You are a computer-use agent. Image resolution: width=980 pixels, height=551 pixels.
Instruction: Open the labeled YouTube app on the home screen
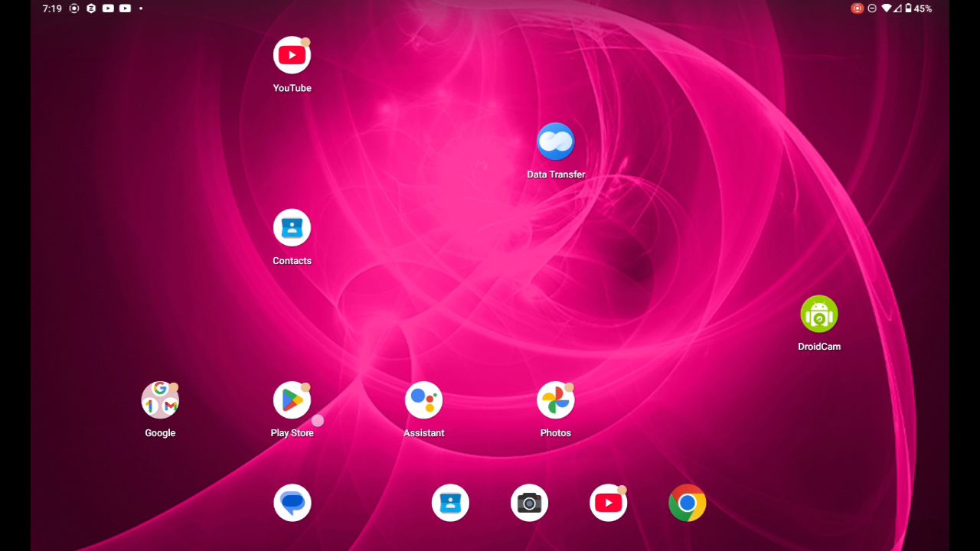tap(292, 56)
